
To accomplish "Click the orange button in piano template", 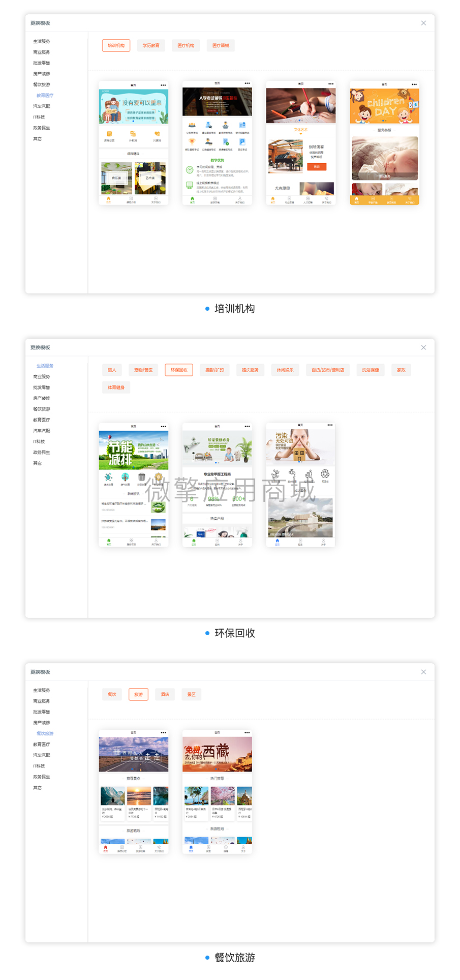I will (317, 167).
